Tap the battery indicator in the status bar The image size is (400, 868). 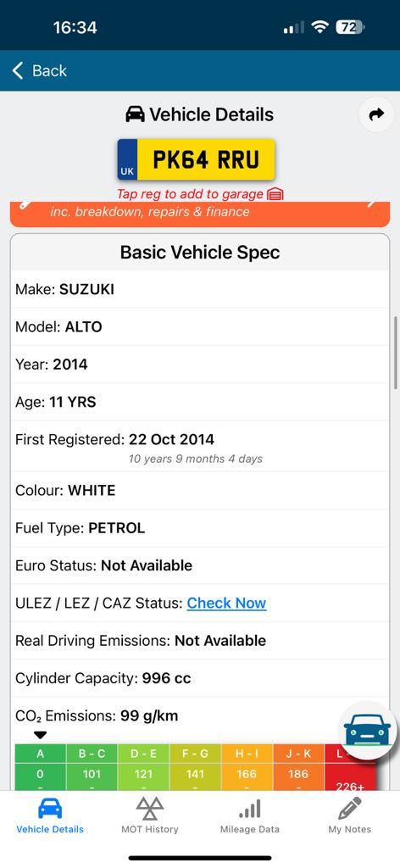(350, 27)
